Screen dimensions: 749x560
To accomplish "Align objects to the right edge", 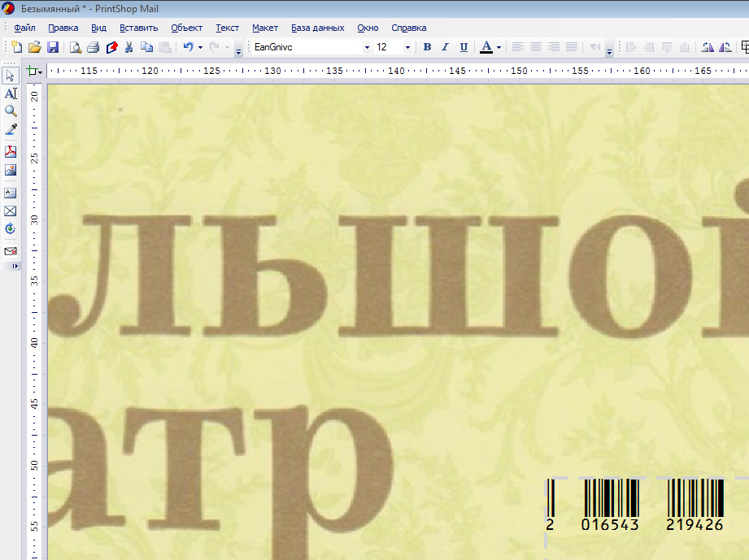I will (649, 47).
